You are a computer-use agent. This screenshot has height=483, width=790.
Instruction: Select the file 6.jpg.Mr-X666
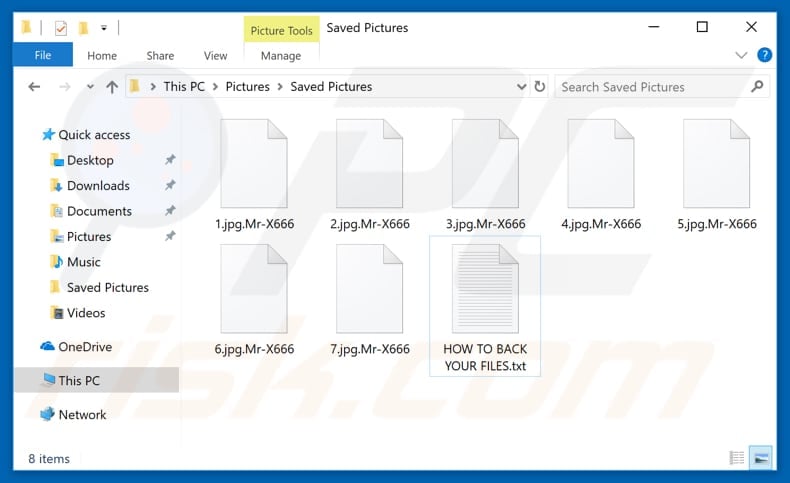click(254, 299)
